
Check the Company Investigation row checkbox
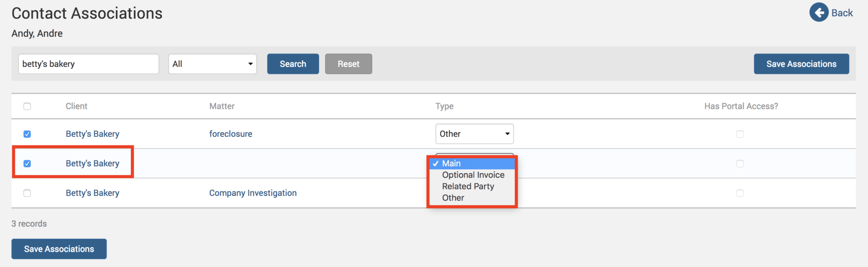(x=27, y=193)
